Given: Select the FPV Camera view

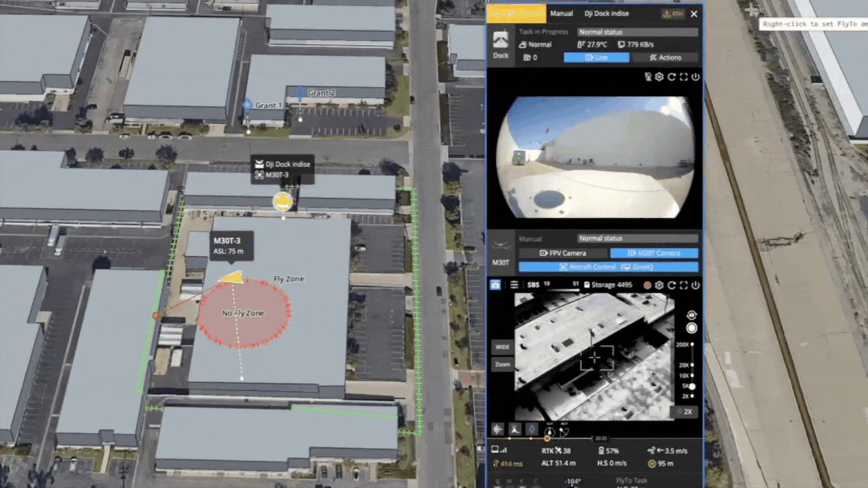Looking at the screenshot, I should [563, 253].
